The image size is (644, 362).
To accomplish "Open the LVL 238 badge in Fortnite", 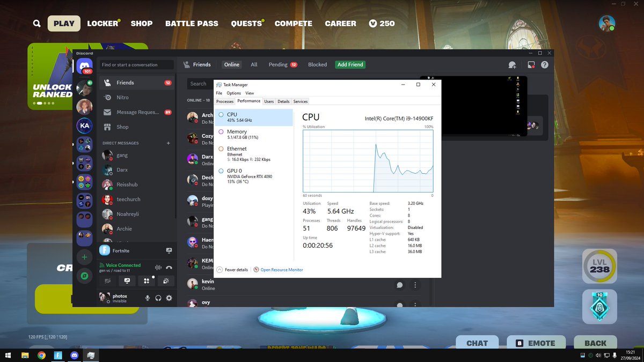I will point(599,265).
